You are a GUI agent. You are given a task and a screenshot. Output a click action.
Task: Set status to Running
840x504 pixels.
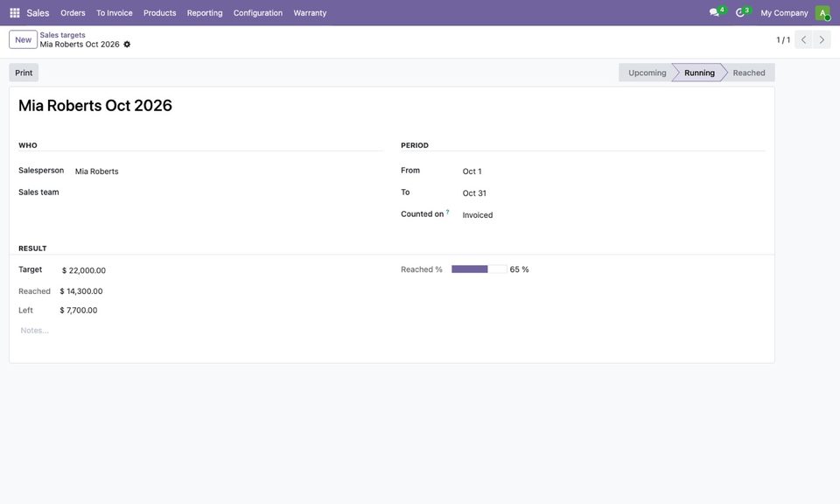pyautogui.click(x=699, y=73)
